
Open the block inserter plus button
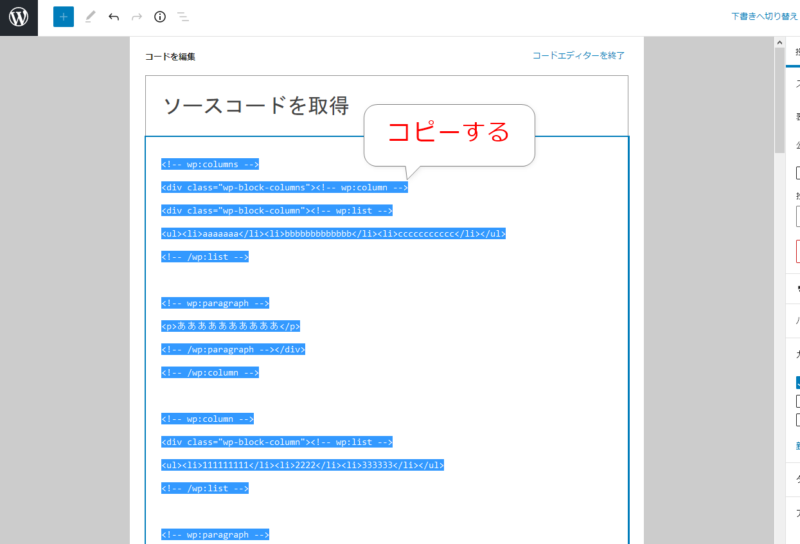tap(63, 17)
